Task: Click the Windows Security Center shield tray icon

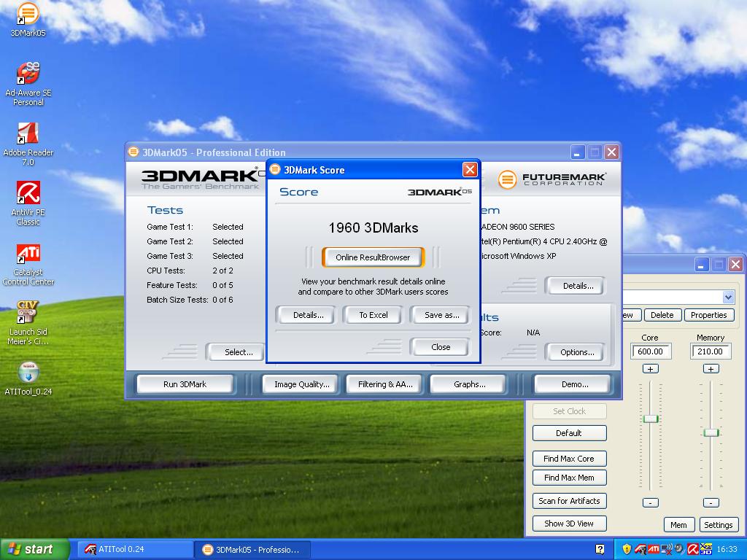Action: point(627,549)
